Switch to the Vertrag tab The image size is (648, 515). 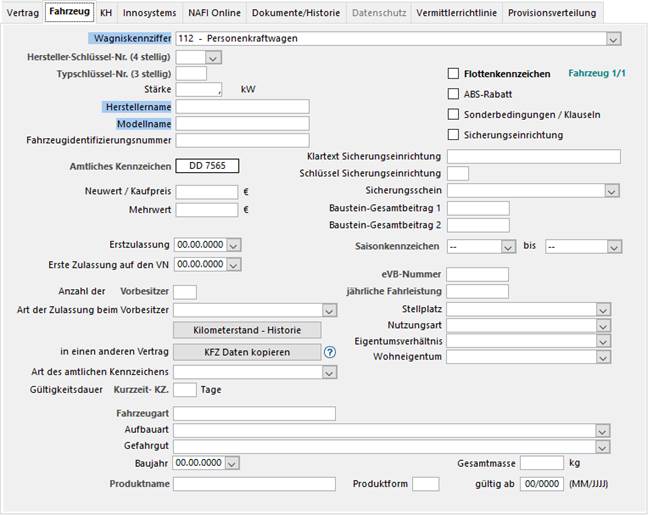(23, 13)
